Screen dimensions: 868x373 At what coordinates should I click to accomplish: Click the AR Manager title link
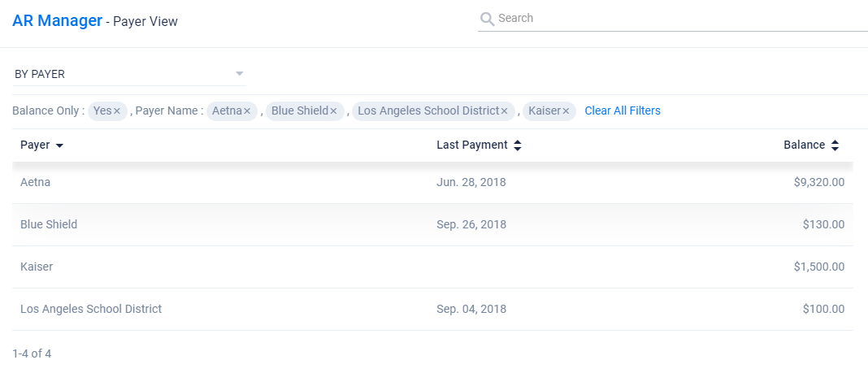pyautogui.click(x=57, y=20)
